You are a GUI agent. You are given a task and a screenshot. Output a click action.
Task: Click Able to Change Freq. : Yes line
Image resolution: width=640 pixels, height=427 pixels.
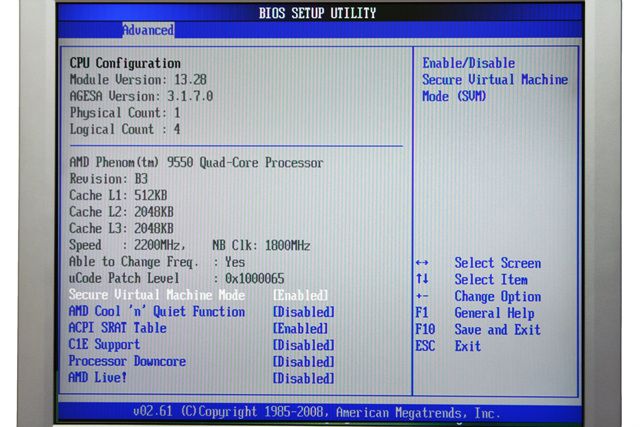click(157, 262)
